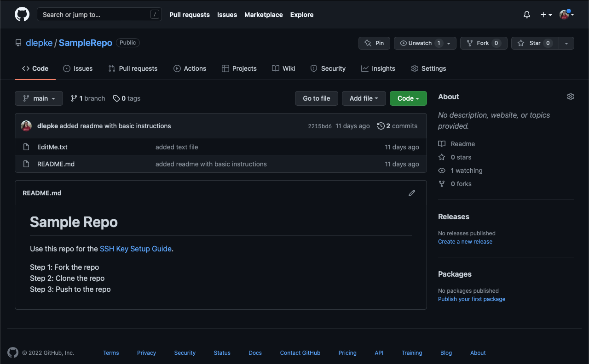
Task: View the 1 branch link
Action: (x=88, y=98)
